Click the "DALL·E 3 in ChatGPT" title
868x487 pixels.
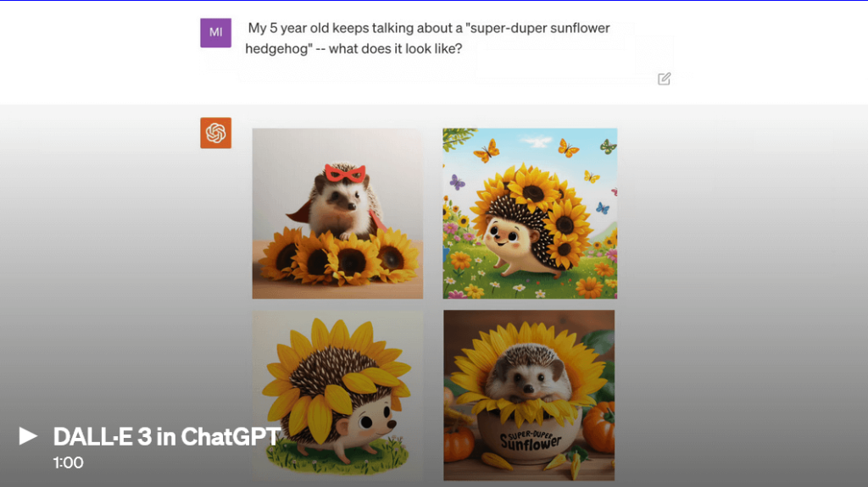pos(167,437)
